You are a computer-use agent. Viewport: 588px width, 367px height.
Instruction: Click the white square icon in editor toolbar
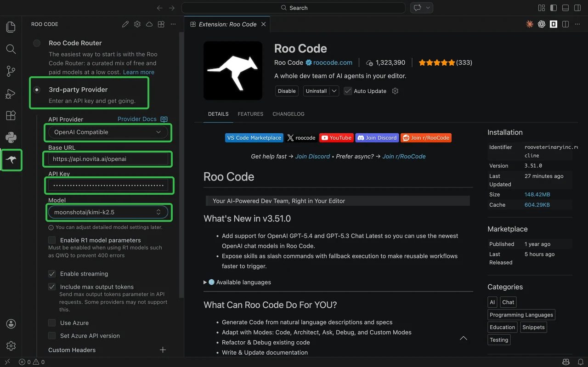pos(554,24)
